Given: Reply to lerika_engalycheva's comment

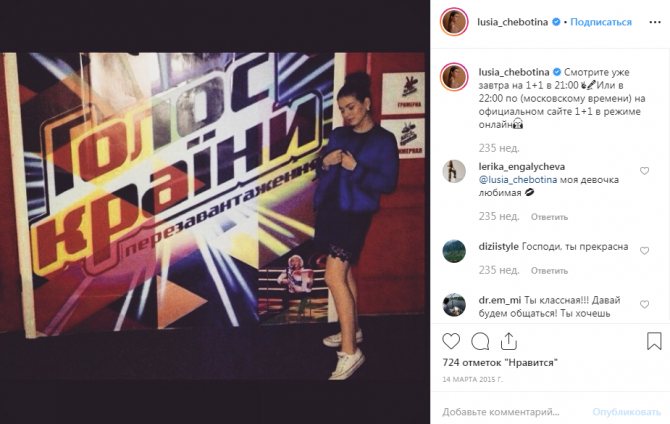Looking at the screenshot, I should tap(549, 217).
